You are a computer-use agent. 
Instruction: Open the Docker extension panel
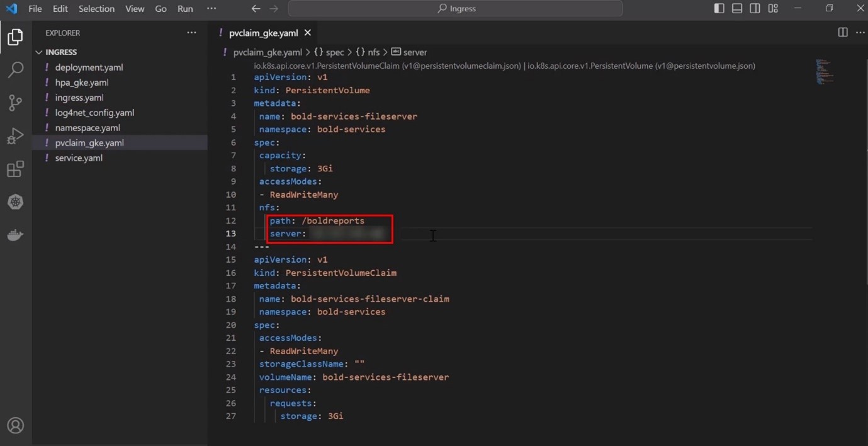[x=15, y=235]
